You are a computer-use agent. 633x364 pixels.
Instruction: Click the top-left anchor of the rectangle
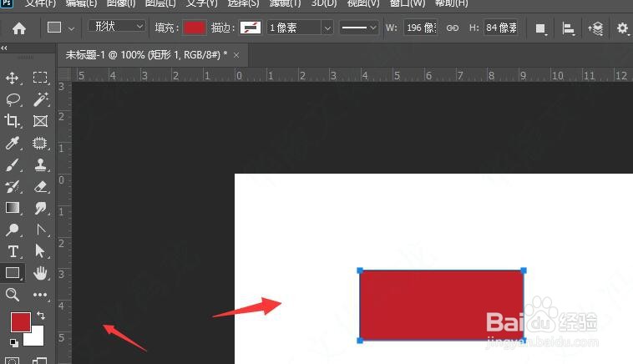coord(360,270)
